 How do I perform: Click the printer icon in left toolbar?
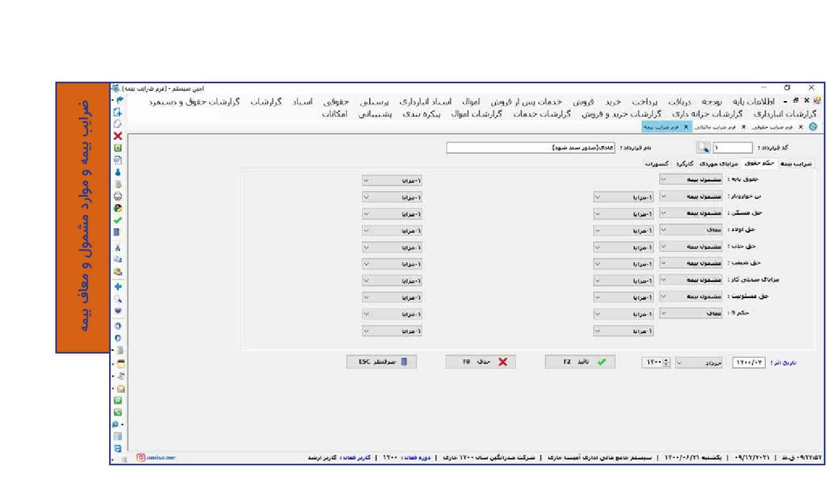coord(118,196)
